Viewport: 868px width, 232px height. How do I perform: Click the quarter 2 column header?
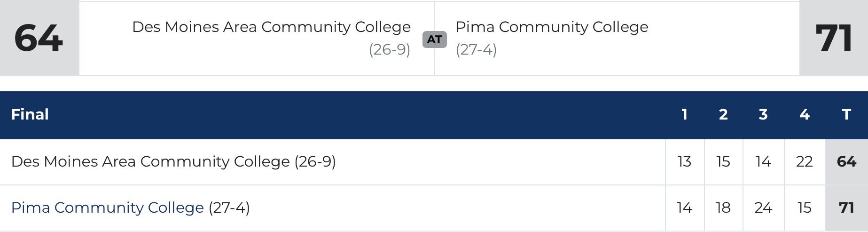pyautogui.click(x=723, y=115)
